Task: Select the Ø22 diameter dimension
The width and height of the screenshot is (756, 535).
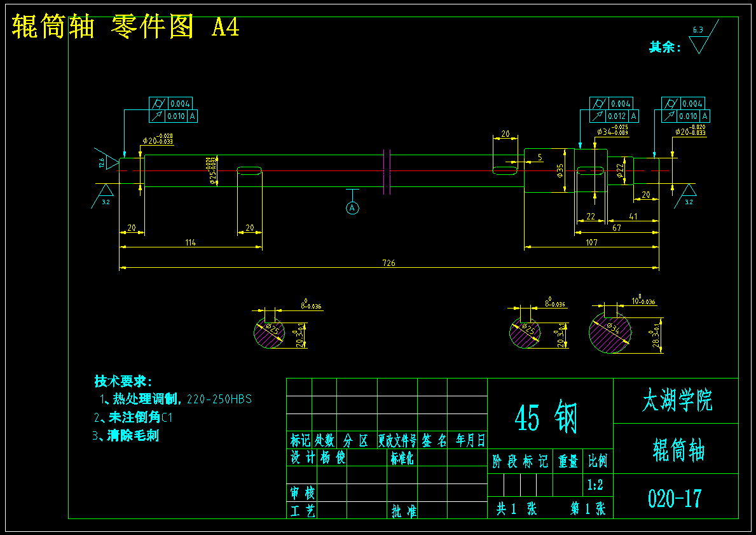Action: click(x=621, y=170)
